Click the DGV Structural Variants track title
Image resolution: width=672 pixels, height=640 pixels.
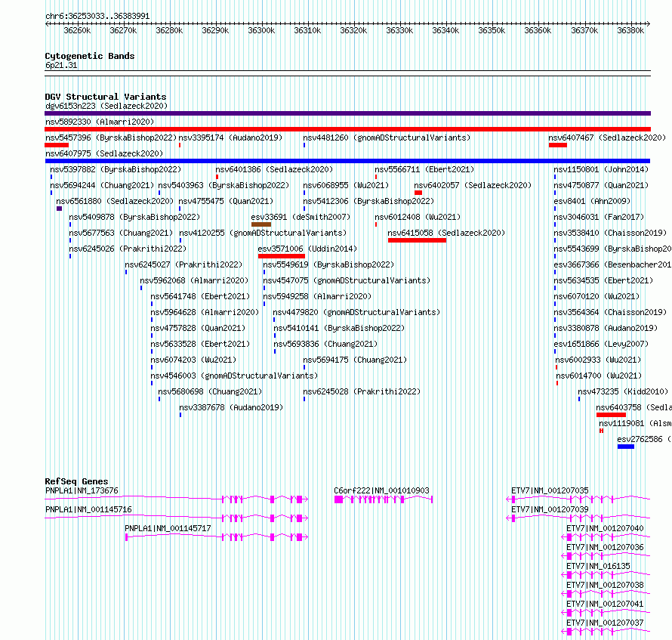106,97
